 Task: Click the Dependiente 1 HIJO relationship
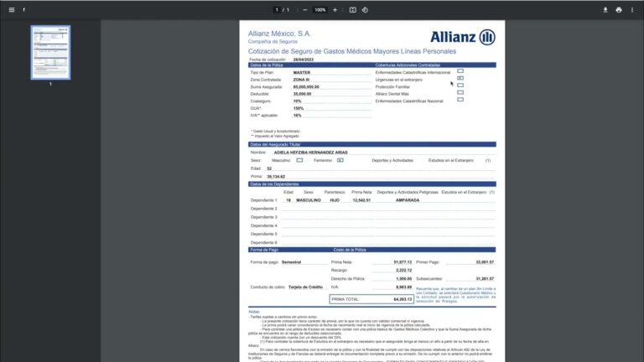pyautogui.click(x=335, y=200)
